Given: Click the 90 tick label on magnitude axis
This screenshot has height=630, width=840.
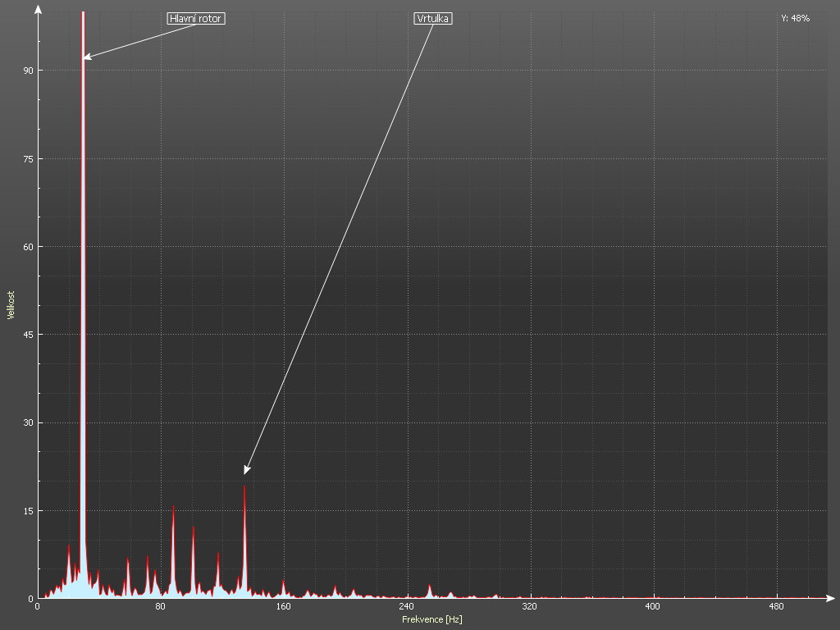Looking at the screenshot, I should coord(27,71).
